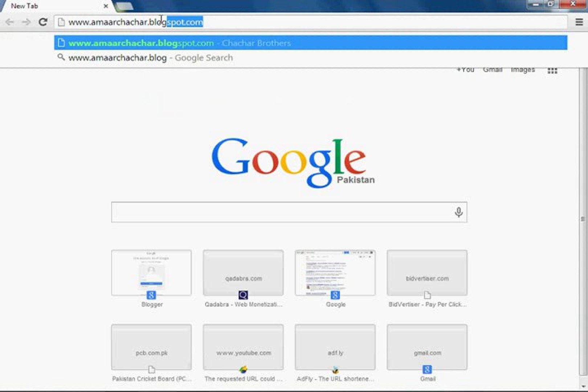Screen dimensions: 588x392
Task: Start a voice search with the microphone
Action: 459,212
